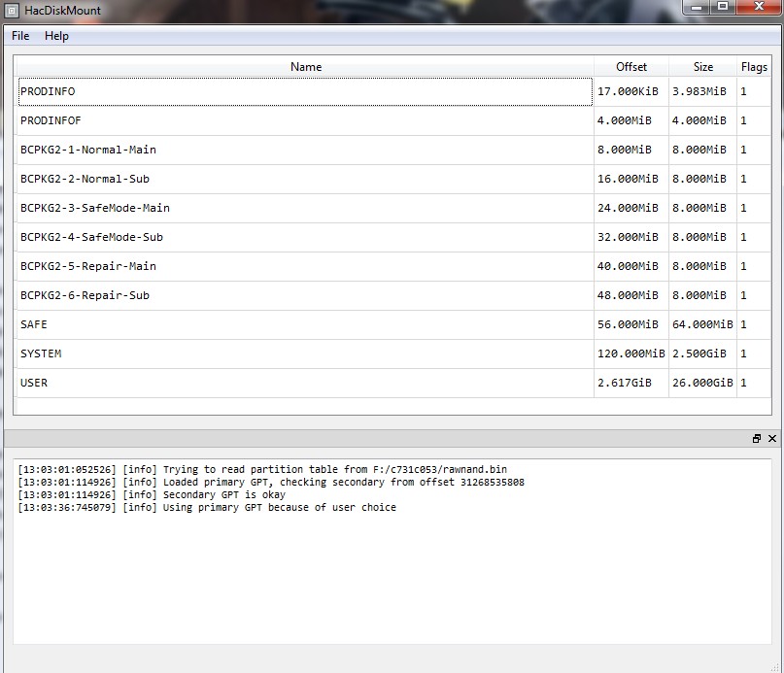Screen dimensions: 784x673
Task: Click the 64.000MiB size cell
Action: coord(702,324)
